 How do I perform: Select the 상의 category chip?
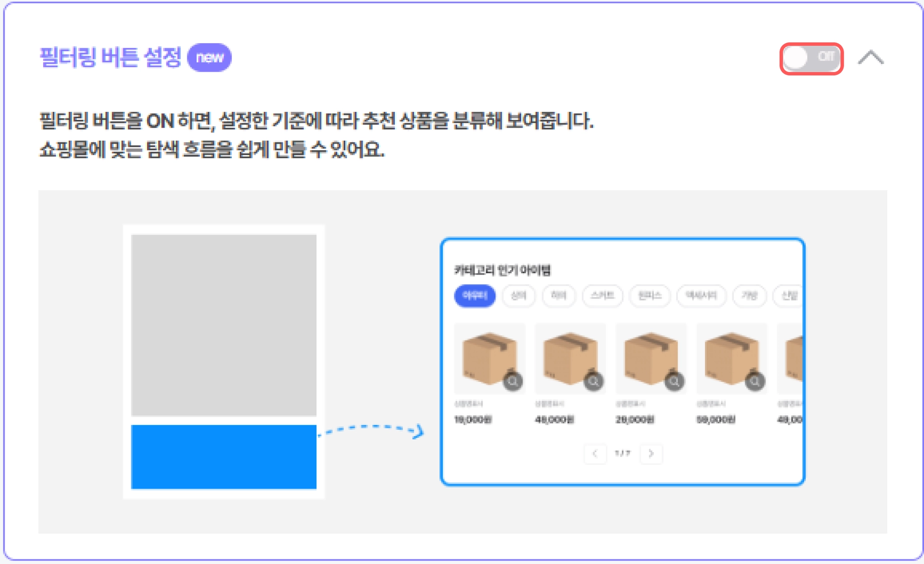point(518,296)
